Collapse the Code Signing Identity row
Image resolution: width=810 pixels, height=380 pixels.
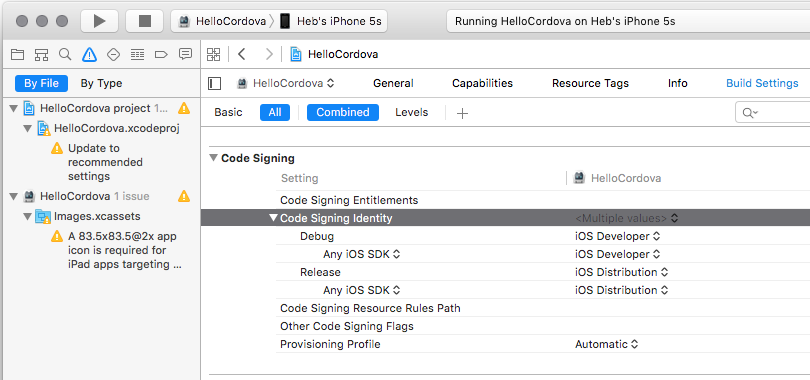pyautogui.click(x=274, y=218)
